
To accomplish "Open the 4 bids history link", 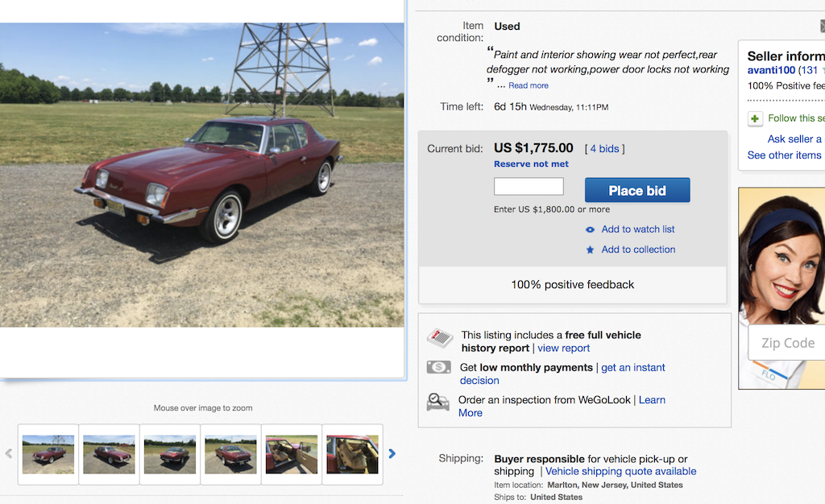I will click(604, 149).
